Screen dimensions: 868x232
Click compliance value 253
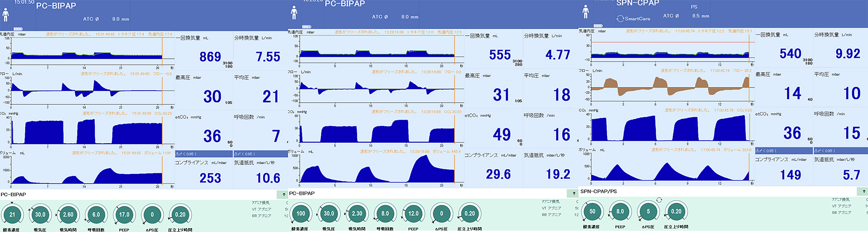[210, 178]
